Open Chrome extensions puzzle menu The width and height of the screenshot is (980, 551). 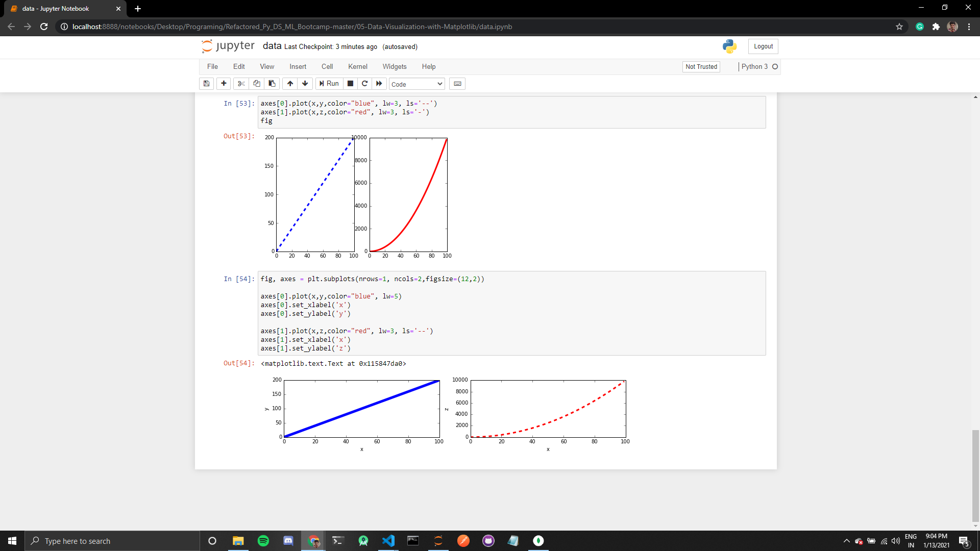936,27
